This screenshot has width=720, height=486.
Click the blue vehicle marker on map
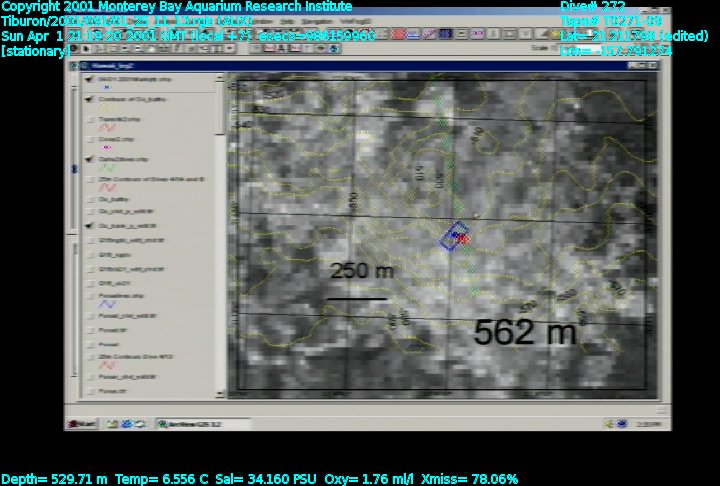point(453,235)
